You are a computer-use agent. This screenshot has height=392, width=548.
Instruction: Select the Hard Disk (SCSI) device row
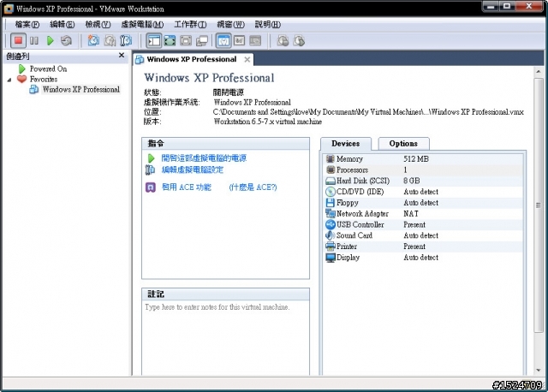coord(423,181)
